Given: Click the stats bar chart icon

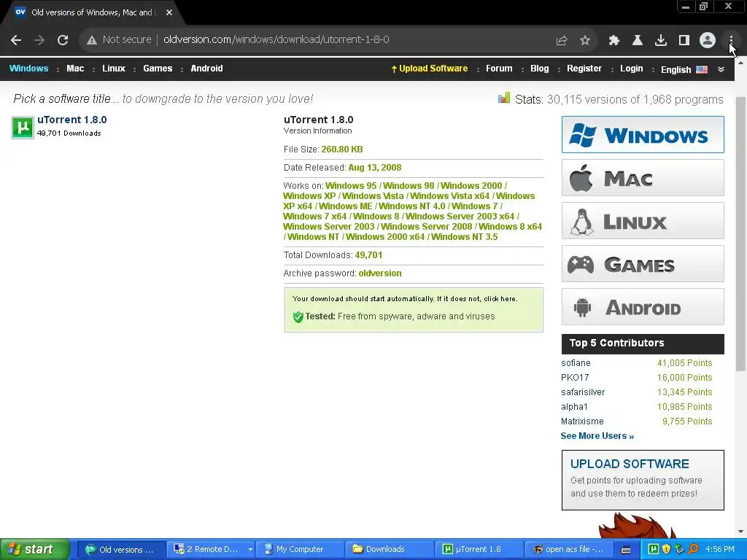Looking at the screenshot, I should coord(504,98).
